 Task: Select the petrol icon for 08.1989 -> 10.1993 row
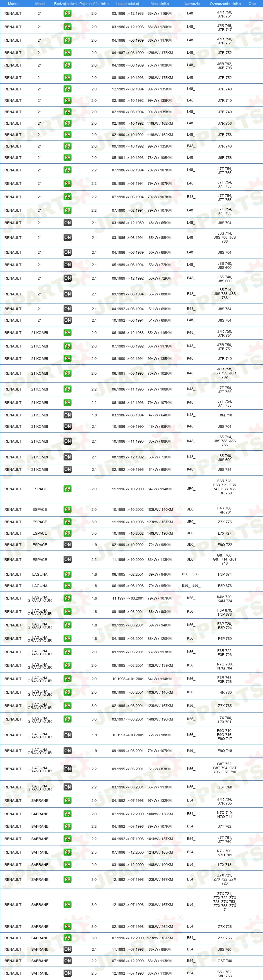(67, 78)
